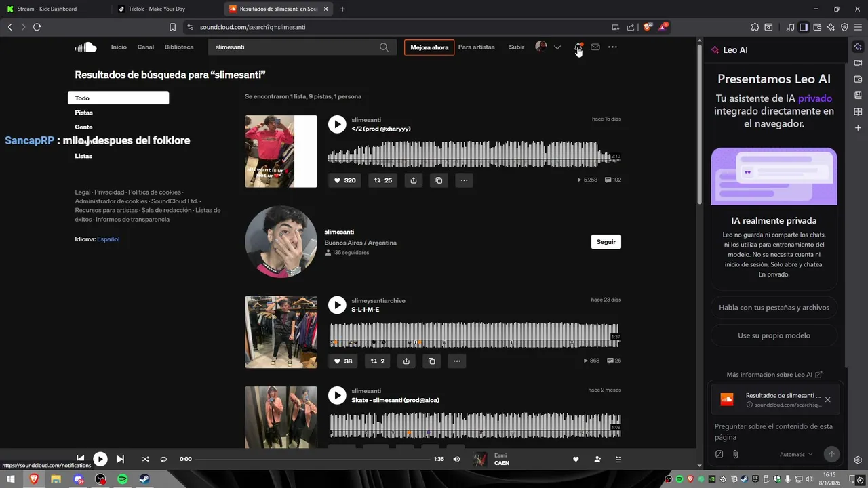Open reading list book icon in sidebar
This screenshot has height=488, width=868.
pyautogui.click(x=858, y=112)
